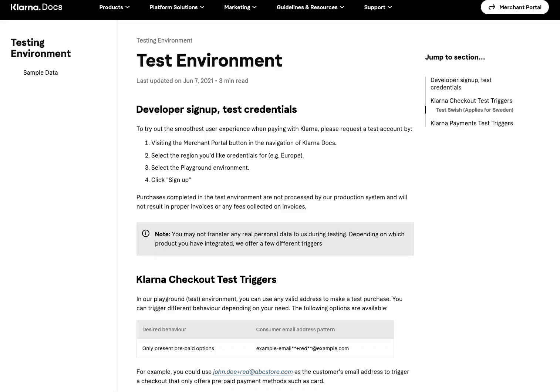Expand the Platform Solutions chevron

202,7
